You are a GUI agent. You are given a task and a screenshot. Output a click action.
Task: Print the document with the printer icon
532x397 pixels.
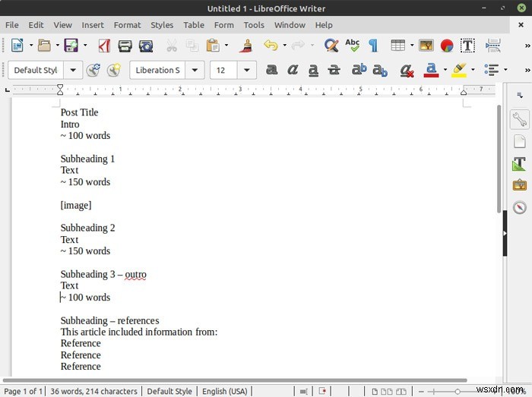point(125,46)
